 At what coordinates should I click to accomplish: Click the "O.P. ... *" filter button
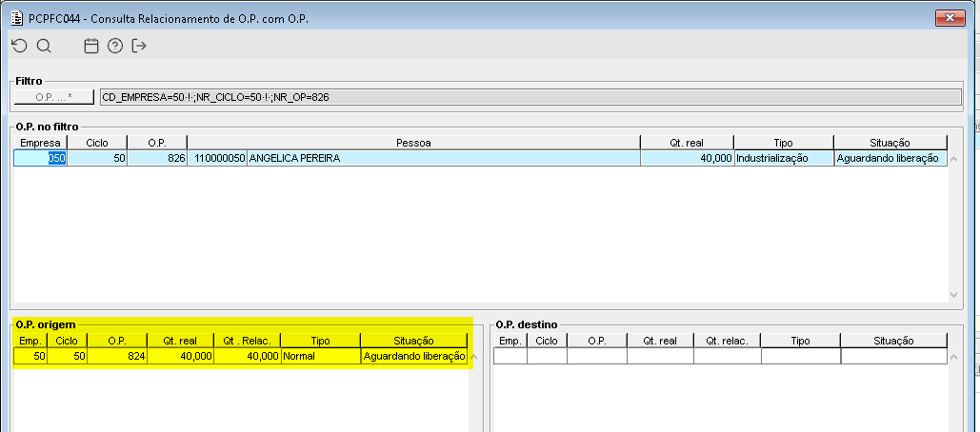click(53, 97)
